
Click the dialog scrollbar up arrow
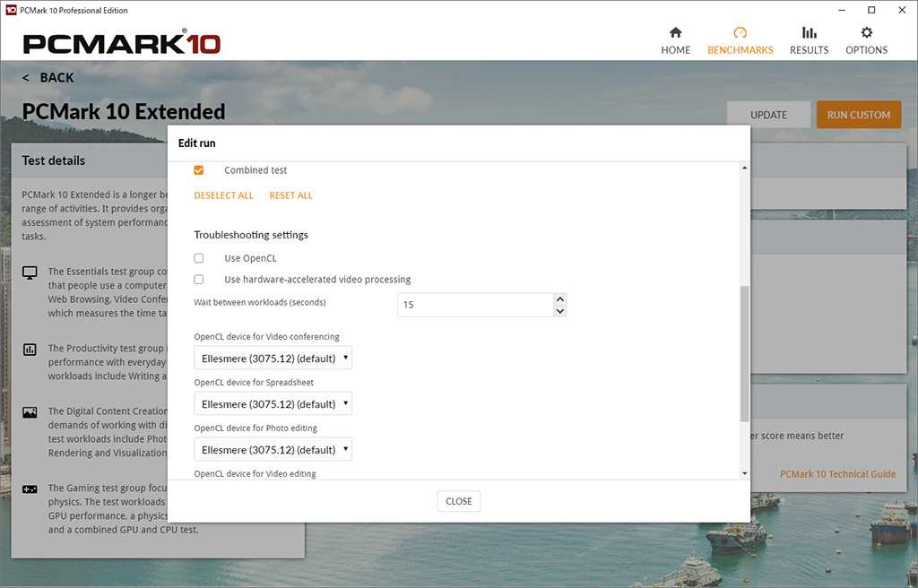point(745,169)
